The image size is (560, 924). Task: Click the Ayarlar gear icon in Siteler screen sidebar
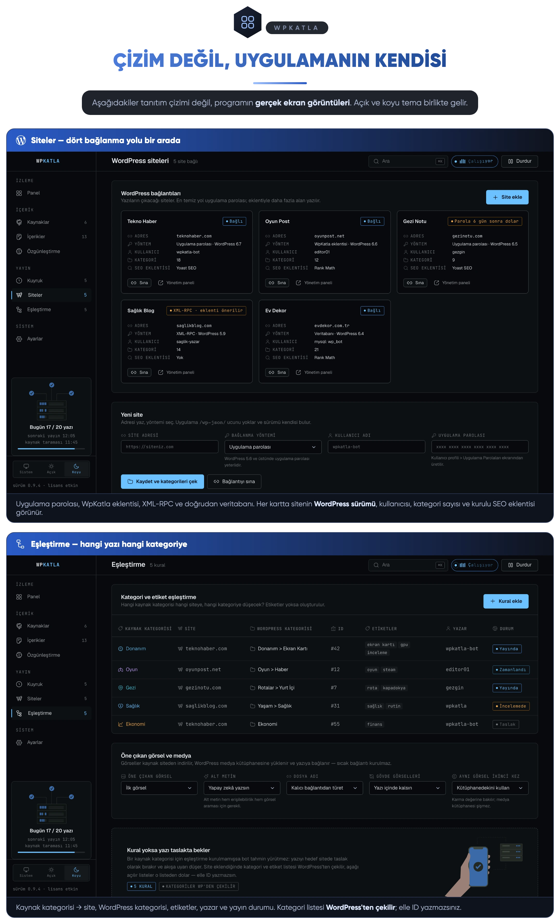click(x=19, y=339)
